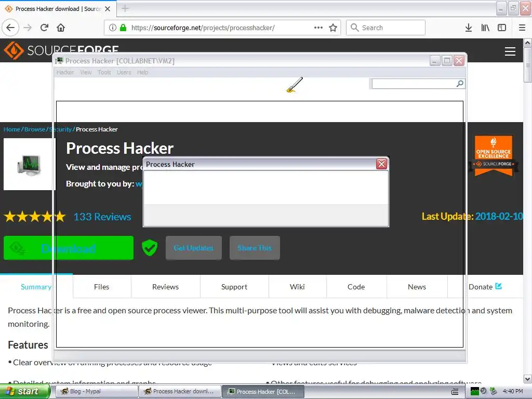Reload the SourceForge page
The height and width of the screenshot is (399, 532).
tap(45, 28)
